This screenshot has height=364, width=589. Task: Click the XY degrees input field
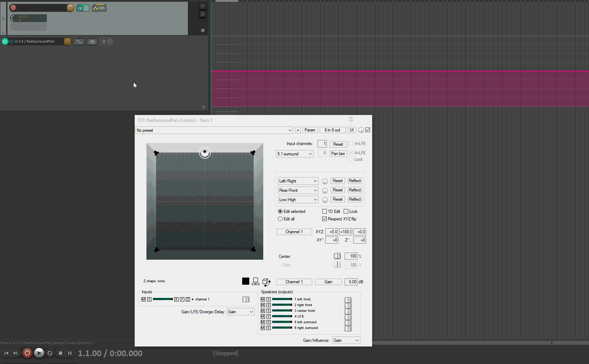[x=332, y=240]
